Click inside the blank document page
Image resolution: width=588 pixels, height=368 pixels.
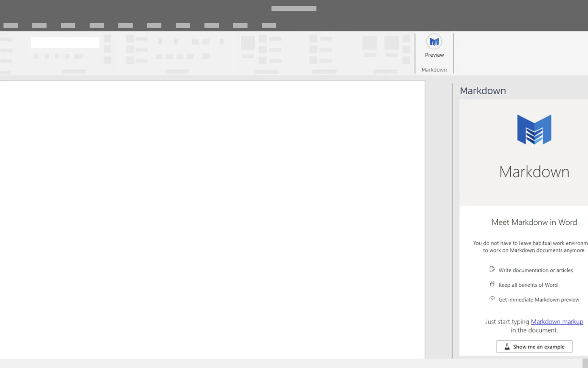tap(212, 219)
